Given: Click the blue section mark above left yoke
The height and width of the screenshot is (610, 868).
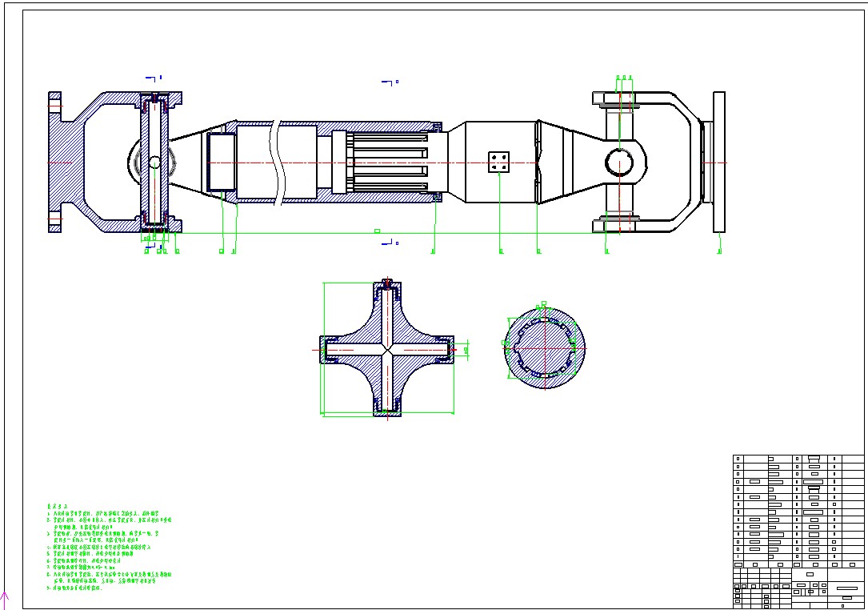Looking at the screenshot, I should [154, 78].
